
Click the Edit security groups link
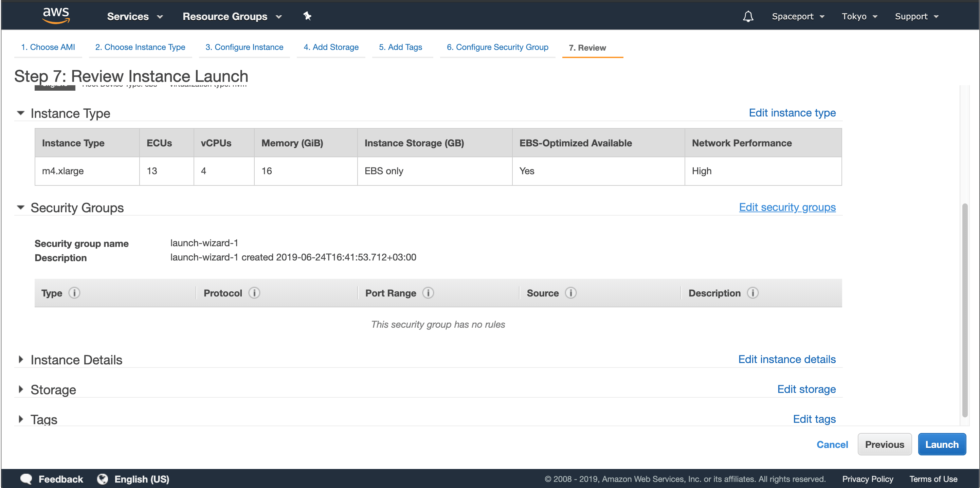(x=787, y=207)
